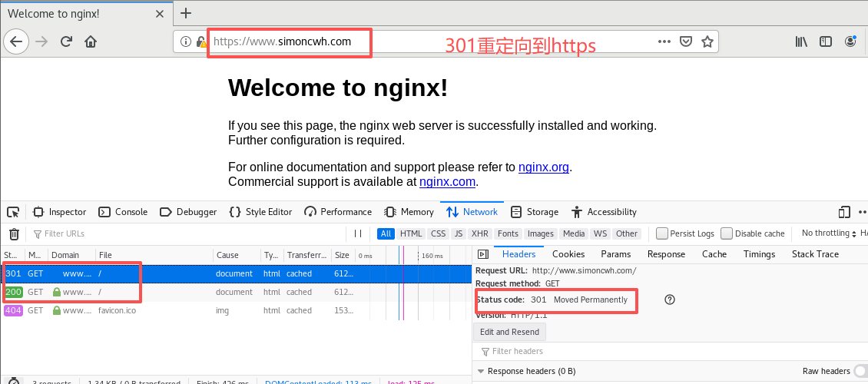
Task: Enable Persist Logs checkbox
Action: [661, 233]
